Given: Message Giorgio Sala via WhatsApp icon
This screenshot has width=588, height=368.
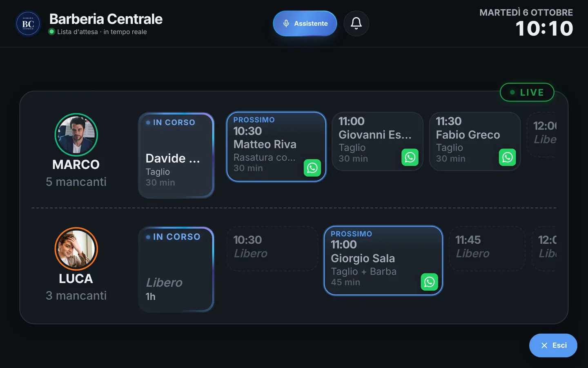Looking at the screenshot, I should pos(430,282).
